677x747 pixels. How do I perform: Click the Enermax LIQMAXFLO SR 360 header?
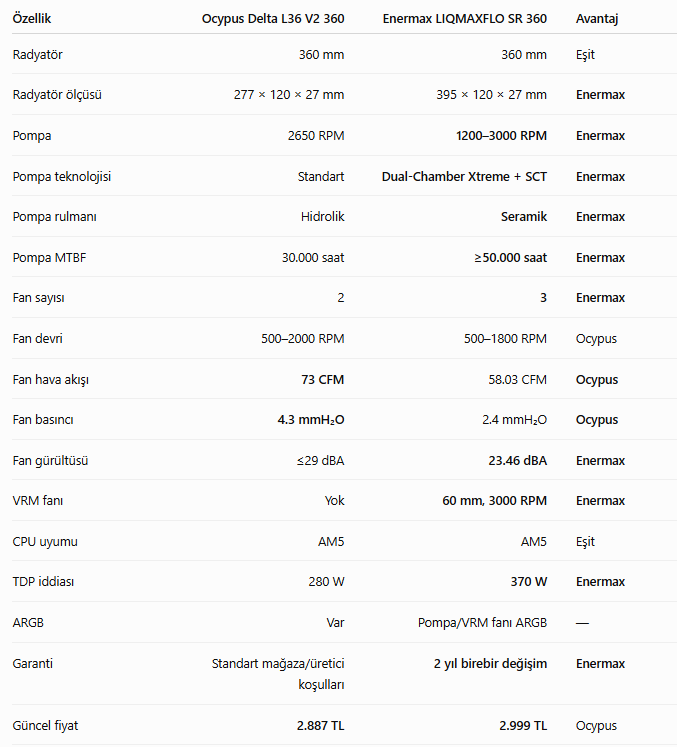click(465, 19)
